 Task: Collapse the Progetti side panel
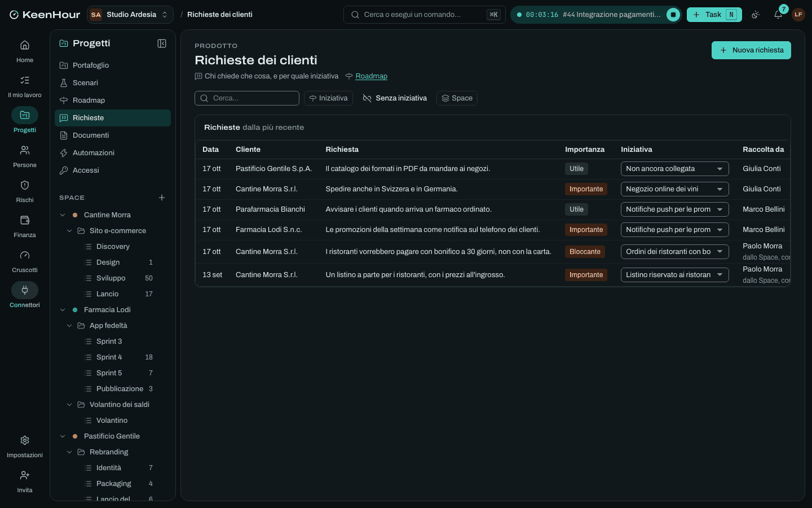(162, 43)
